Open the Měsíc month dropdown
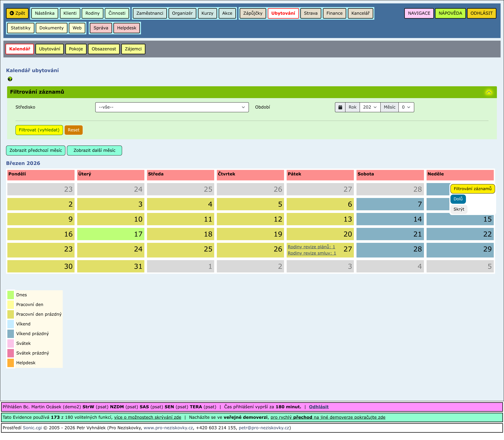Viewport: 504px width, 440px height. coord(406,107)
